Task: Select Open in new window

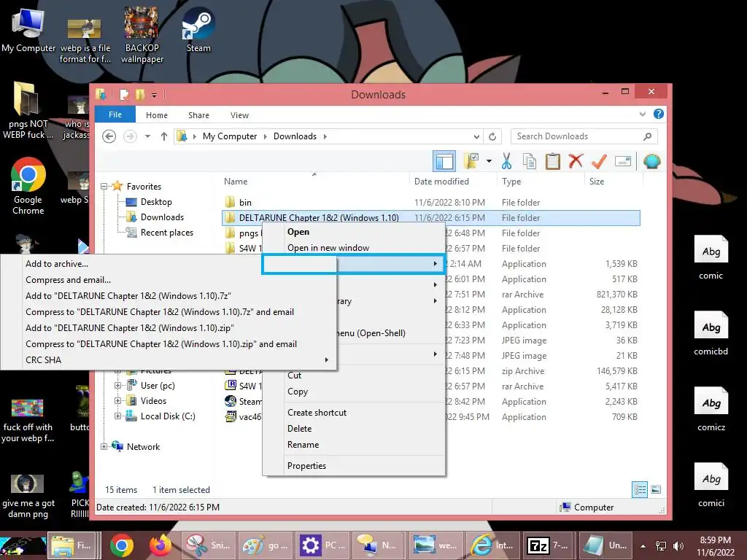Action: point(354,248)
